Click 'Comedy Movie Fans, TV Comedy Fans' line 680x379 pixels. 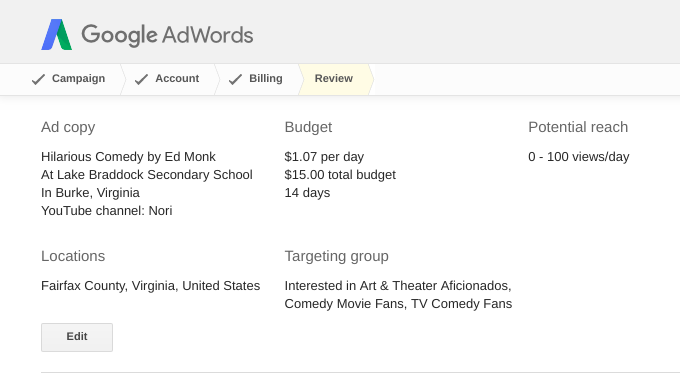pos(398,304)
